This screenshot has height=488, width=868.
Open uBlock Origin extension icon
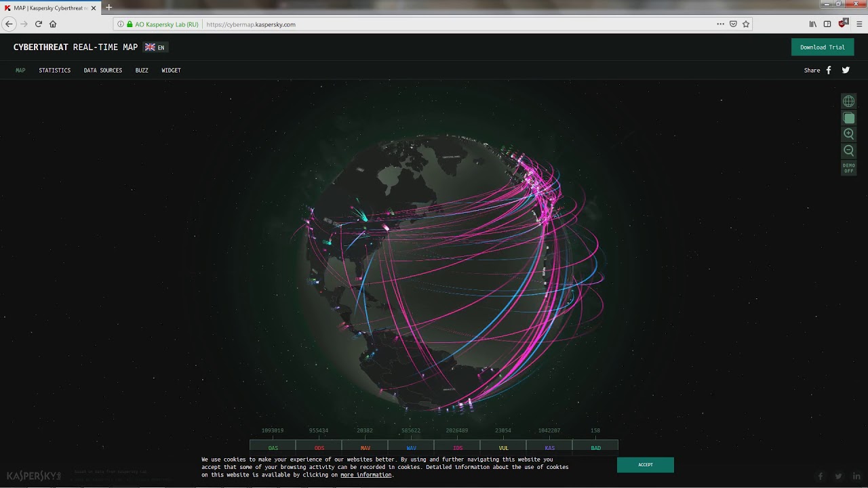(843, 24)
